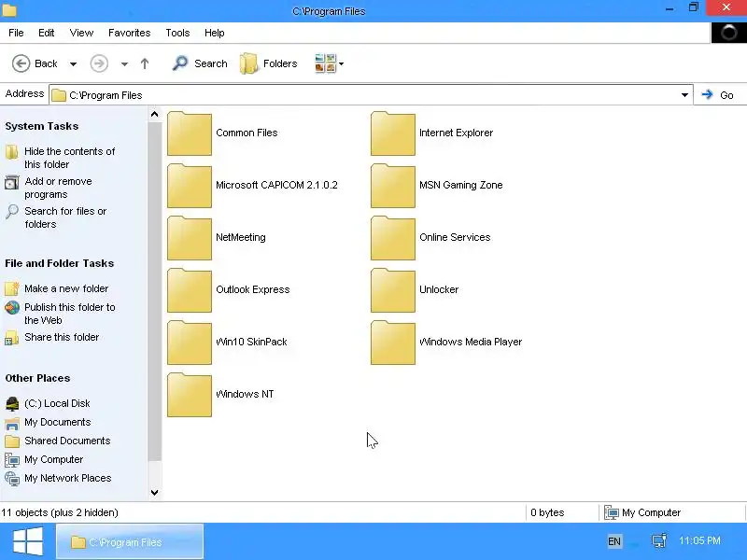Screen dimensions: 747x560
Task: Collapse the System Tasks section header
Action: coord(42,126)
